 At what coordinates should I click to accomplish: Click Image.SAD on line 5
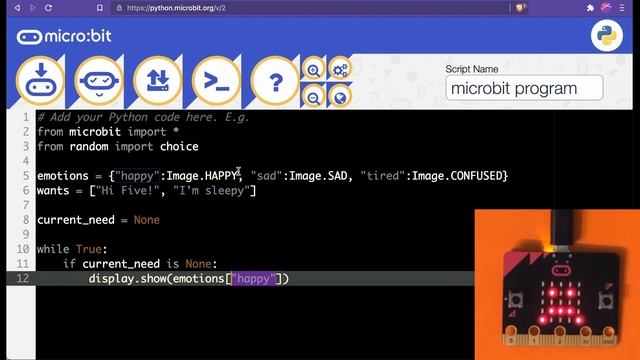click(318, 176)
